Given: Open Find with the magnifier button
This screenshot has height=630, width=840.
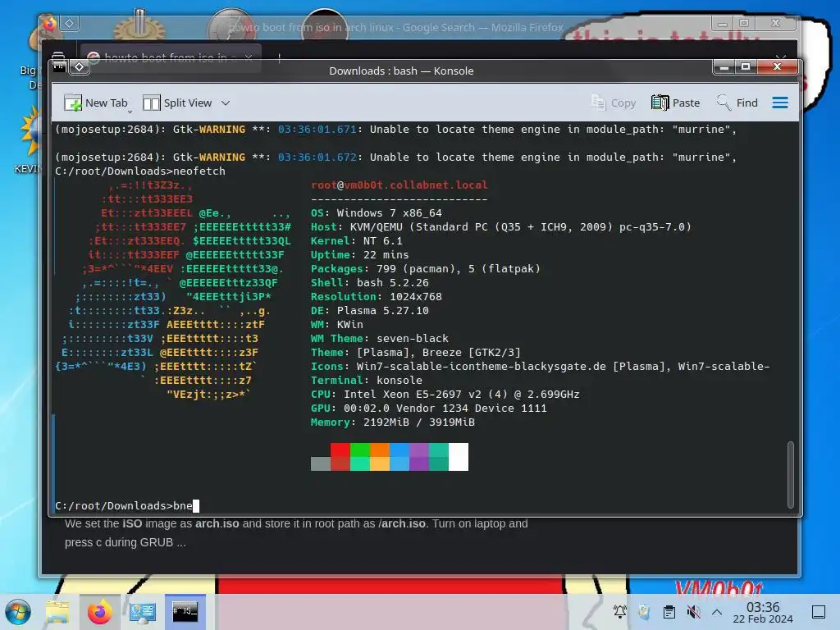Looking at the screenshot, I should coord(737,103).
